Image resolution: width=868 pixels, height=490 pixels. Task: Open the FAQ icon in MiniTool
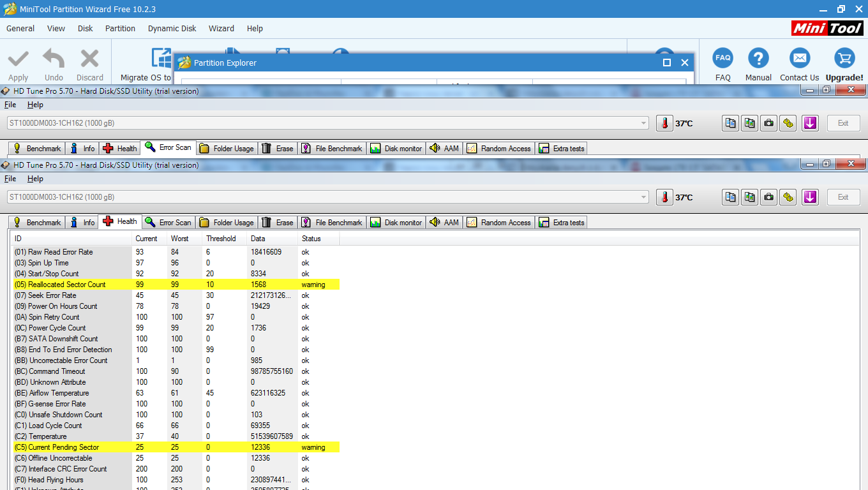(x=722, y=58)
